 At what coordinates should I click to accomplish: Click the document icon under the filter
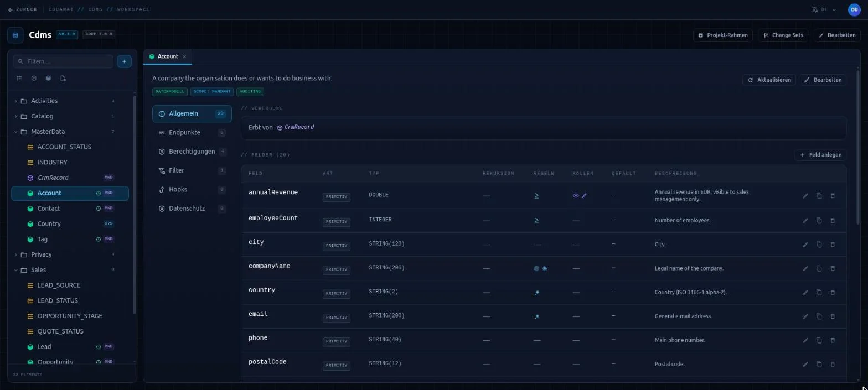(63, 79)
